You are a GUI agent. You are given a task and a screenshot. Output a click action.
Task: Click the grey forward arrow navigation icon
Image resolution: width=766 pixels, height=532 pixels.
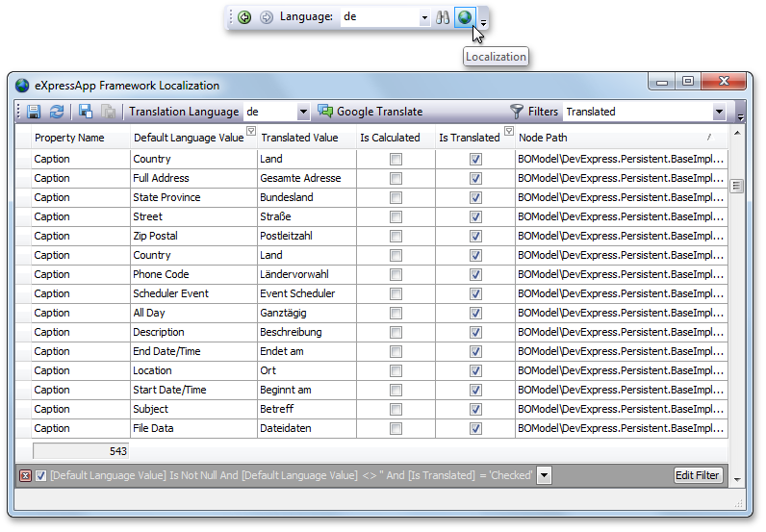pyautogui.click(x=266, y=17)
